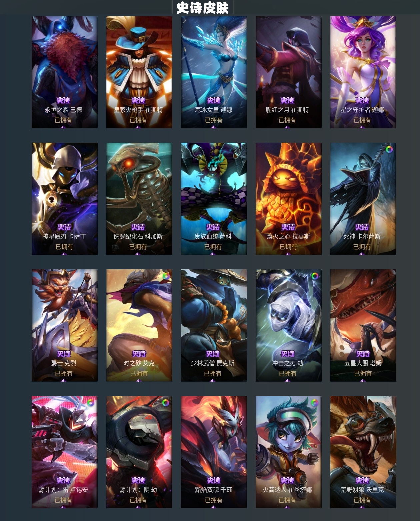Viewport: 420px width, 521px height.
Task: Click chroma icon on 源计划:雷 卢锡安 card
Action: [x=90, y=403]
